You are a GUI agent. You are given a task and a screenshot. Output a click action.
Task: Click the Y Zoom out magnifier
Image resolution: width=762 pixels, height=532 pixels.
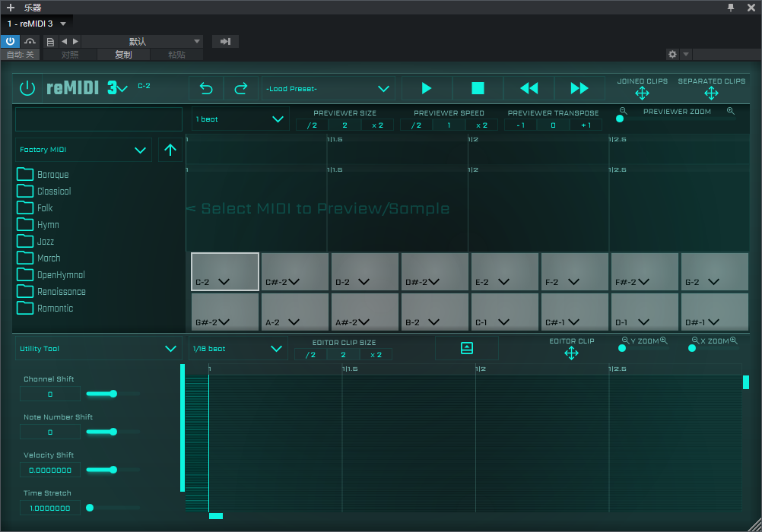point(625,340)
